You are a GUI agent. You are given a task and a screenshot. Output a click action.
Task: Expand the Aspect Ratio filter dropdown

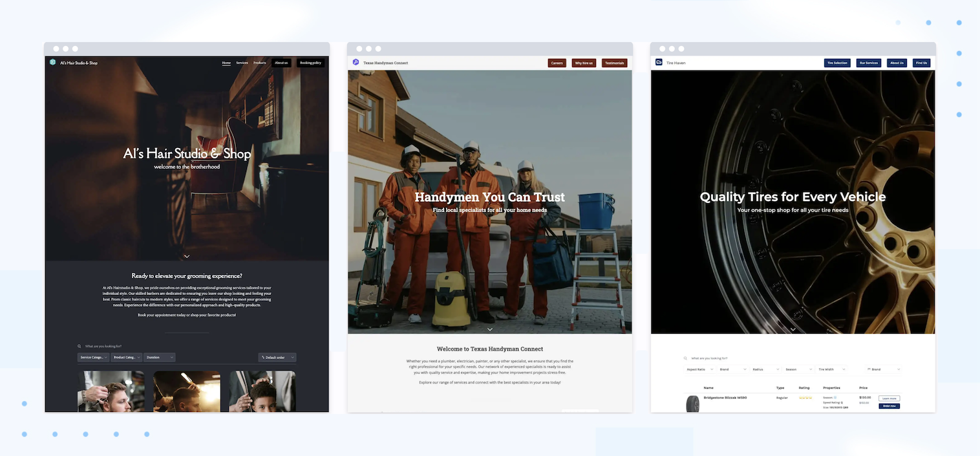[x=699, y=369]
